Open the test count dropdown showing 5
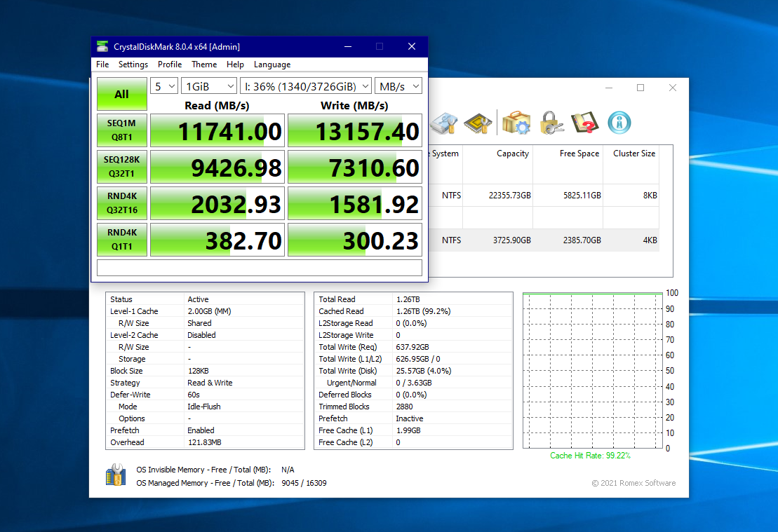The width and height of the screenshot is (778, 532). tap(164, 86)
